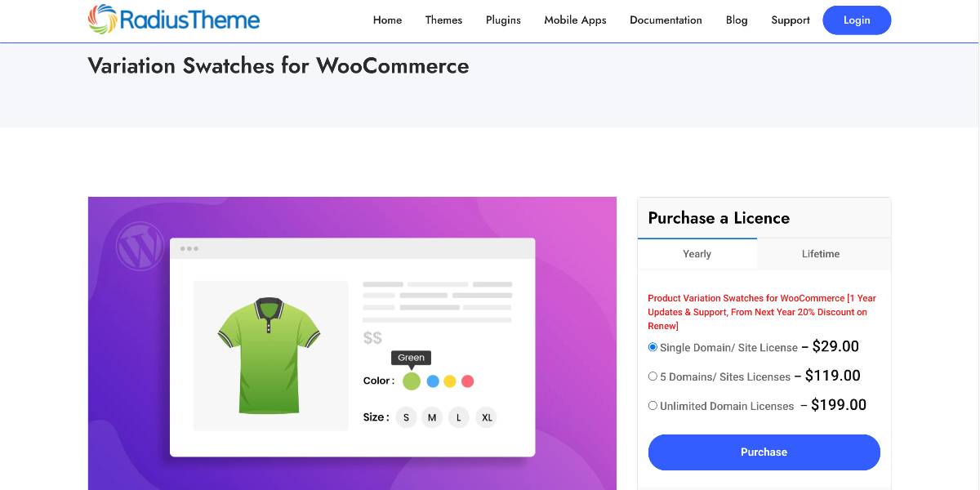Screen dimensions: 980x490
Task: Switch to the Yearly tab
Action: (x=697, y=254)
